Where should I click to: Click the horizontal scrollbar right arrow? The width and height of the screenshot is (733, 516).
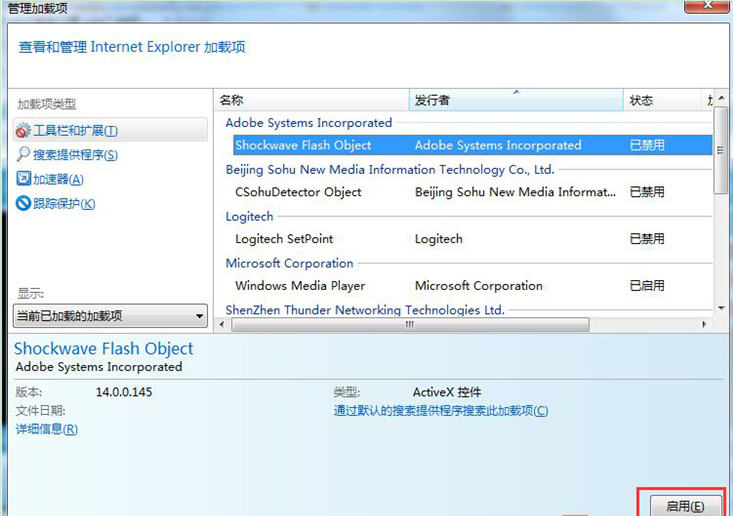point(707,324)
